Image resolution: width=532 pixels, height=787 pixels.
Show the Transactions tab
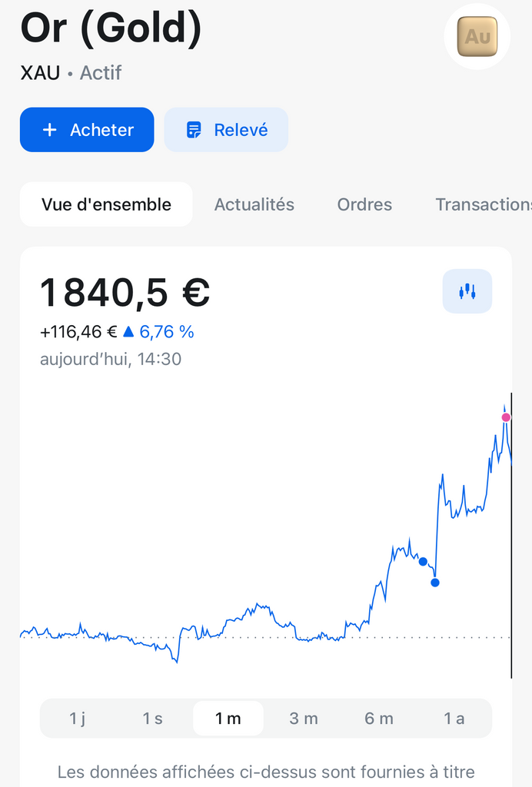click(482, 204)
